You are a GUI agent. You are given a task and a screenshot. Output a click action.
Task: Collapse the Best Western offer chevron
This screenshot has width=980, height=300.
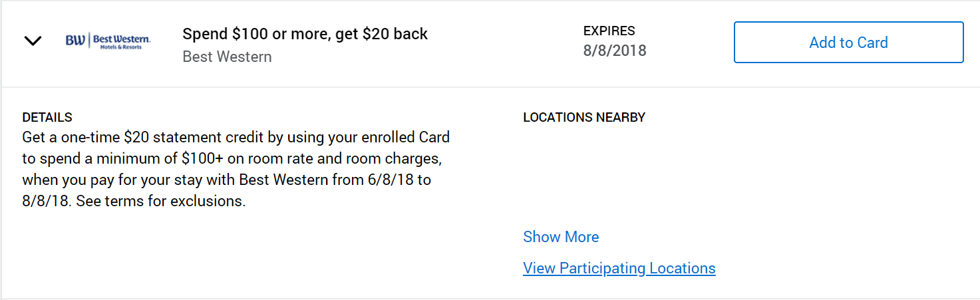pyautogui.click(x=33, y=41)
